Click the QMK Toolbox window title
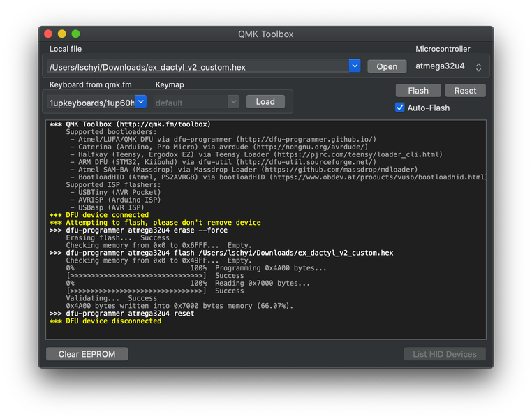 (266, 34)
